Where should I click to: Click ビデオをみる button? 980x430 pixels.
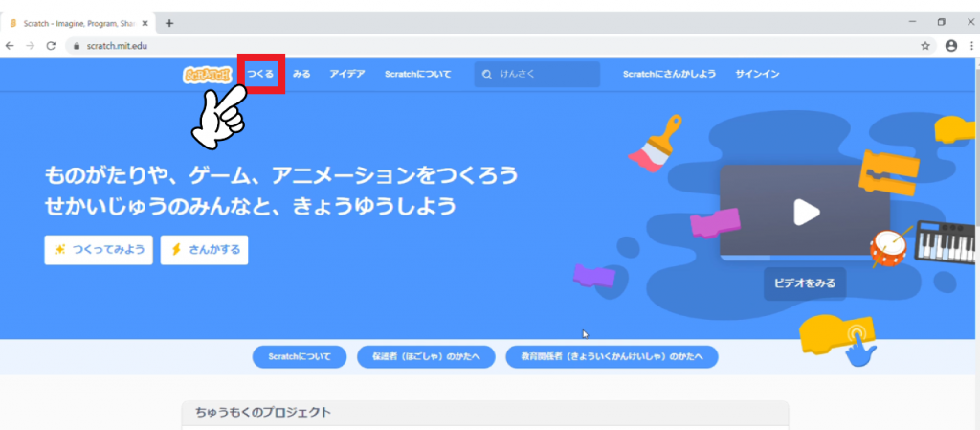pyautogui.click(x=805, y=283)
